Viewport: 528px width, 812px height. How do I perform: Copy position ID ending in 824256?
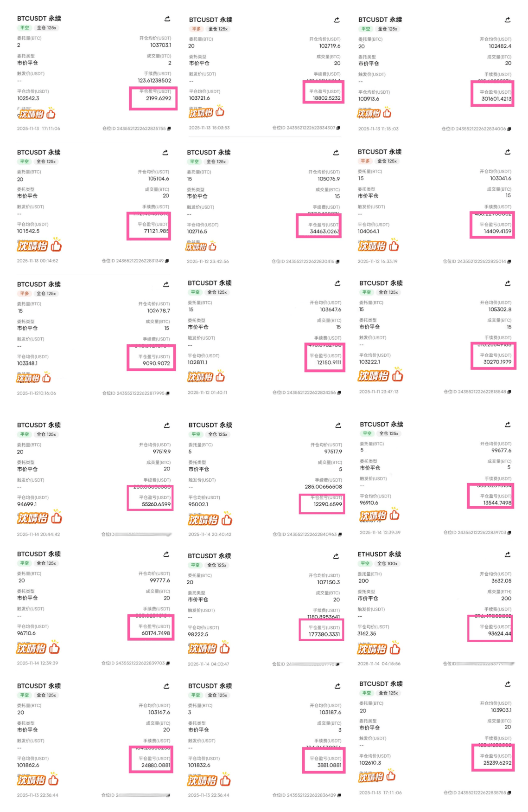(339, 393)
